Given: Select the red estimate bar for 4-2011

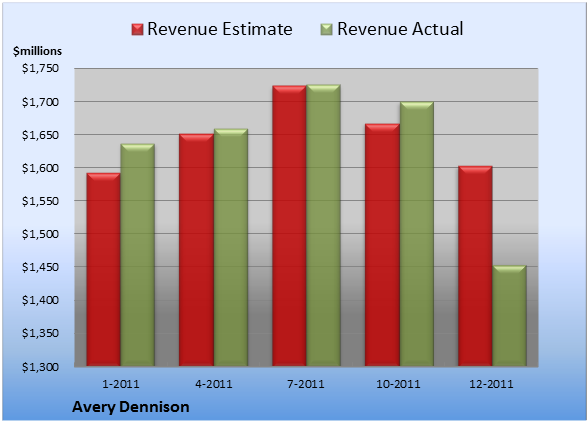Looking at the screenshot, I should (x=196, y=250).
